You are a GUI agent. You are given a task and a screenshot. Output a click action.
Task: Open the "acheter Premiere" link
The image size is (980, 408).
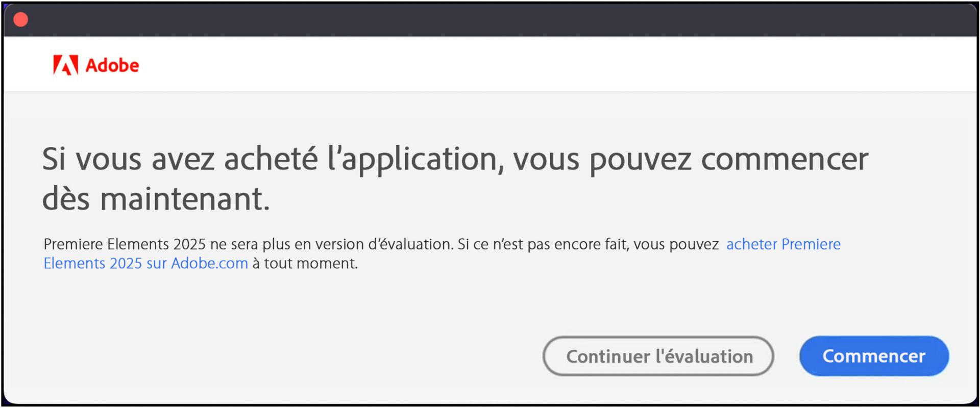coord(783,244)
